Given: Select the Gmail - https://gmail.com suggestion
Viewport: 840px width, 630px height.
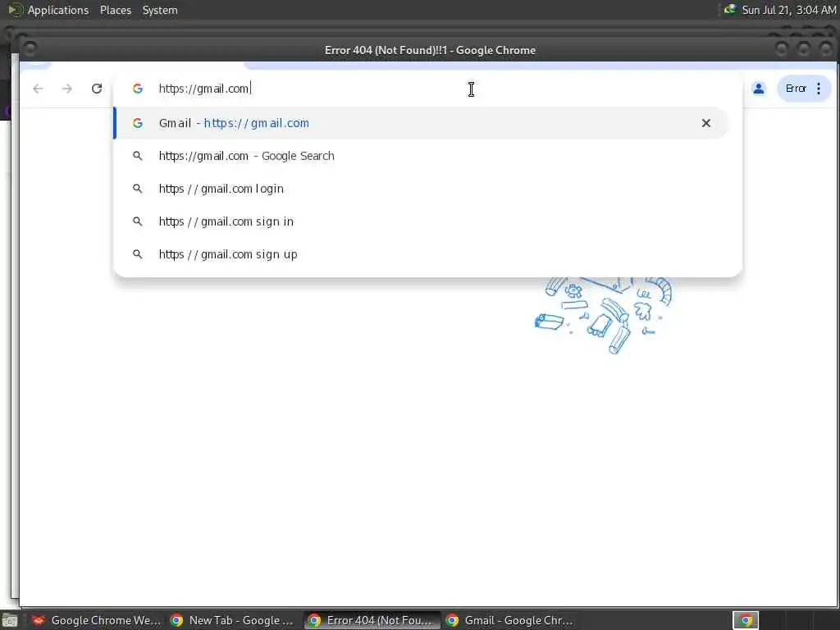Looking at the screenshot, I should (x=421, y=123).
